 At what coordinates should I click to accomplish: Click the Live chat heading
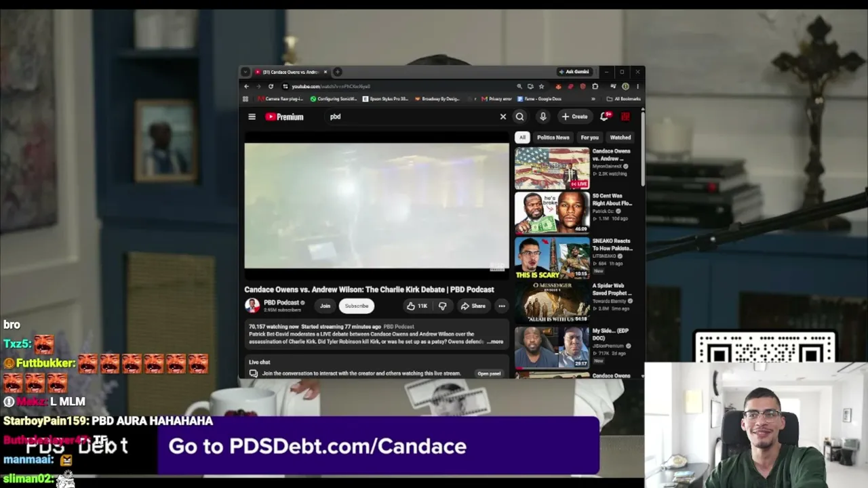coord(259,362)
